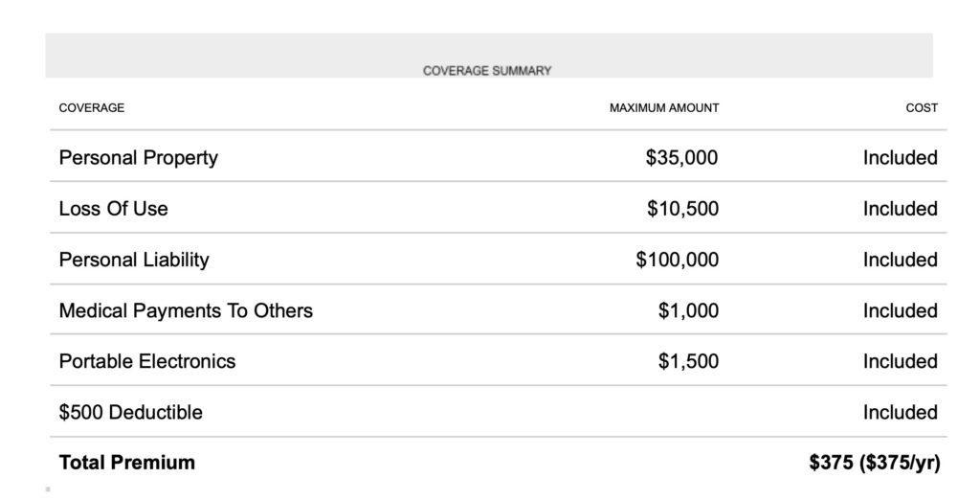Select the $500 Deductible label
Image resolution: width=980 pixels, height=501 pixels.
tap(131, 413)
